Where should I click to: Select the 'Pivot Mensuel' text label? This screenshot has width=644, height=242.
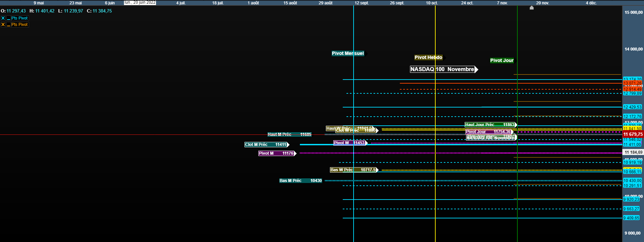click(x=348, y=53)
